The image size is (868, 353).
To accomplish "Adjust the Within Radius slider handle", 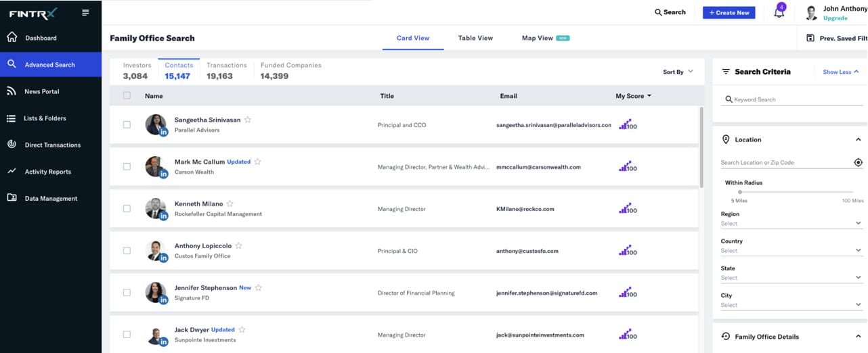I will click(739, 192).
